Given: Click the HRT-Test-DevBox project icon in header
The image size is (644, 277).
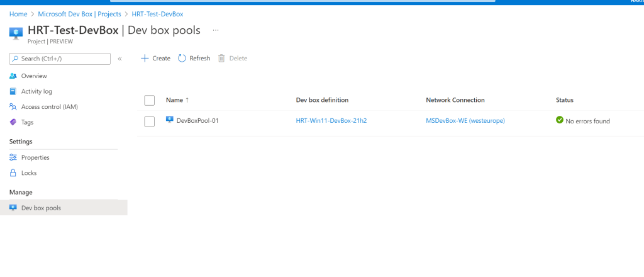Looking at the screenshot, I should tap(16, 33).
